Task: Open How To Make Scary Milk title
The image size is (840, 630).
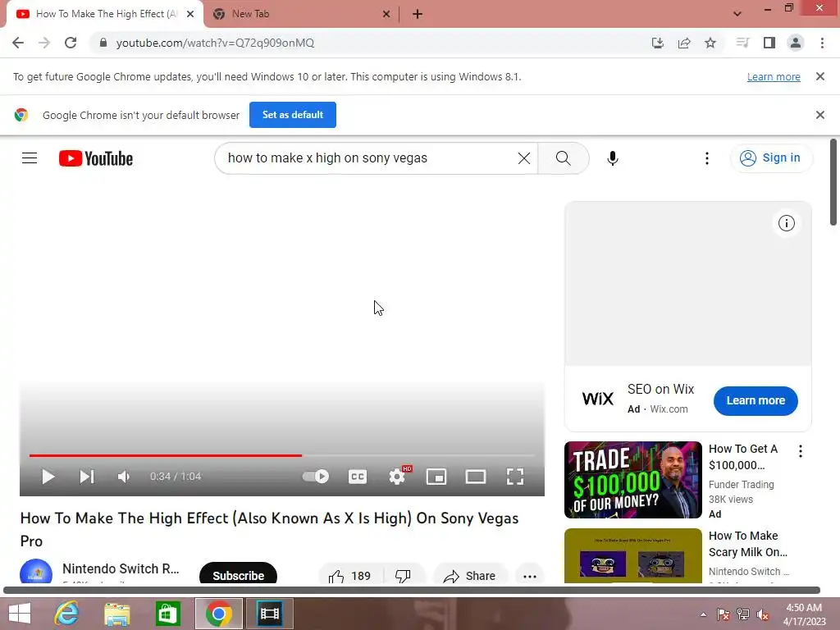Action: click(747, 544)
